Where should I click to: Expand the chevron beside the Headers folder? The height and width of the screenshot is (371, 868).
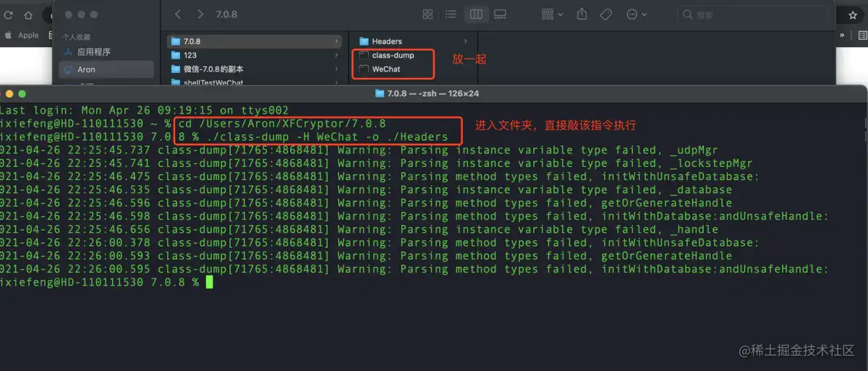click(465, 41)
